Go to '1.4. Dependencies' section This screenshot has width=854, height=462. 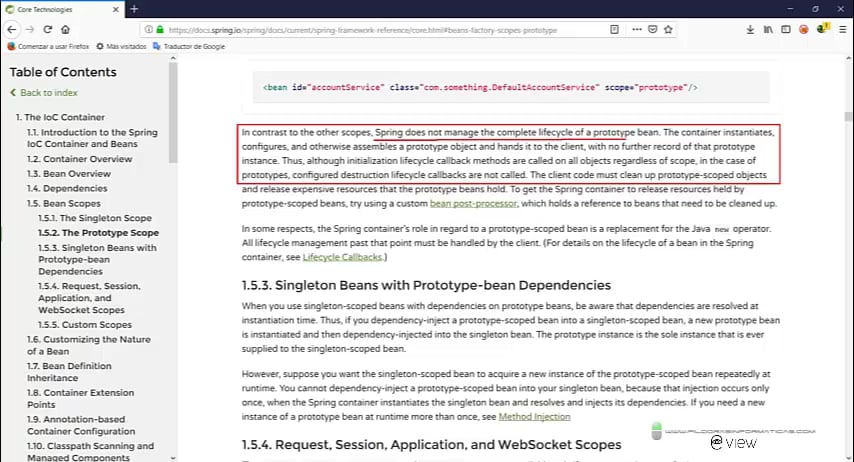67,189
